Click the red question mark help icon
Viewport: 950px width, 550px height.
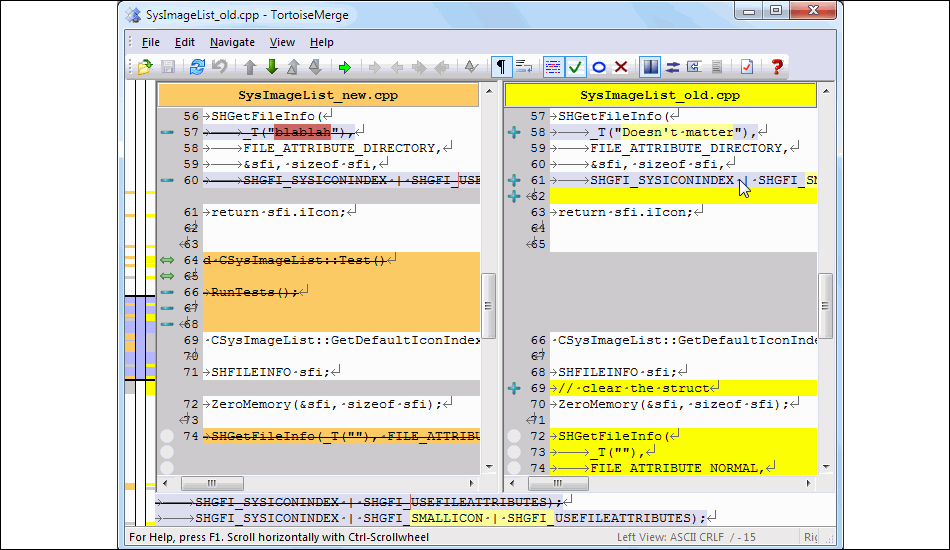click(777, 67)
